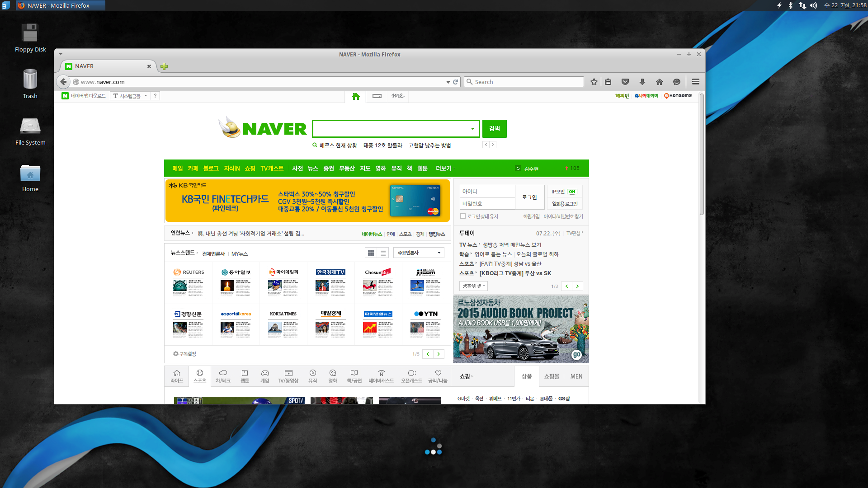Click the Pocket save icon
Image resolution: width=868 pixels, height=488 pixels.
625,82
